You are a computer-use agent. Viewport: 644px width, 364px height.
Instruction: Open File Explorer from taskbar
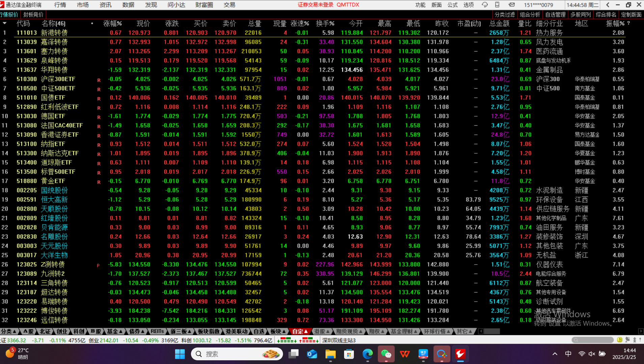(x=331, y=354)
